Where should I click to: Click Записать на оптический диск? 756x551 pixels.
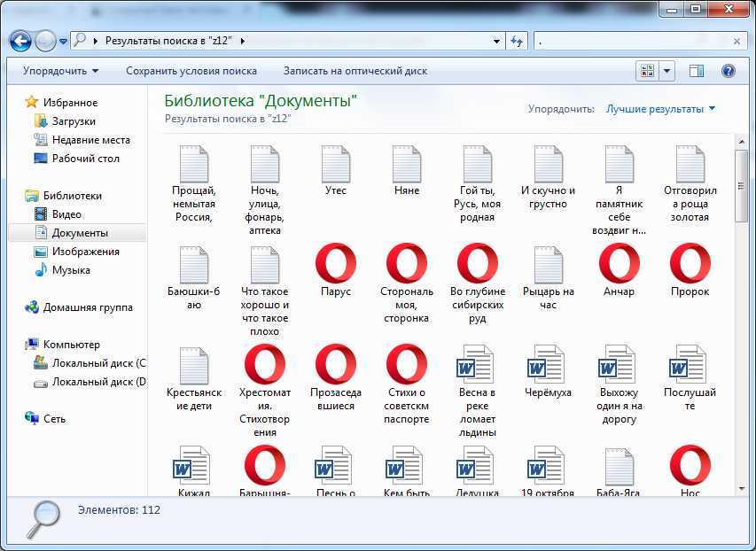click(x=355, y=71)
